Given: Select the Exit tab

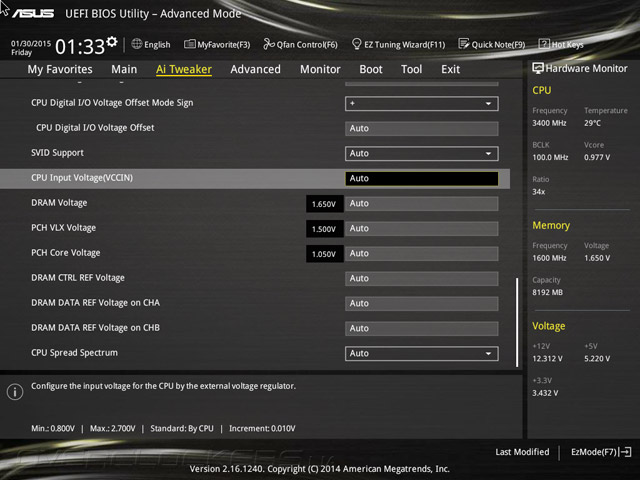Looking at the screenshot, I should (451, 69).
